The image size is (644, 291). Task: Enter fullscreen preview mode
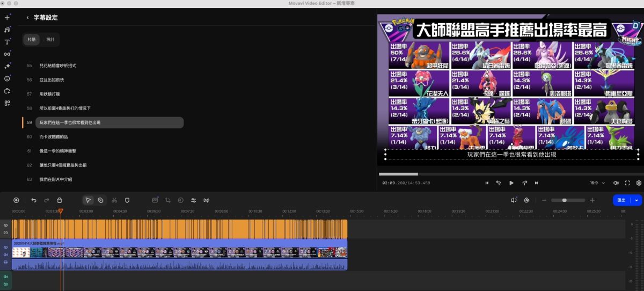coord(627,183)
